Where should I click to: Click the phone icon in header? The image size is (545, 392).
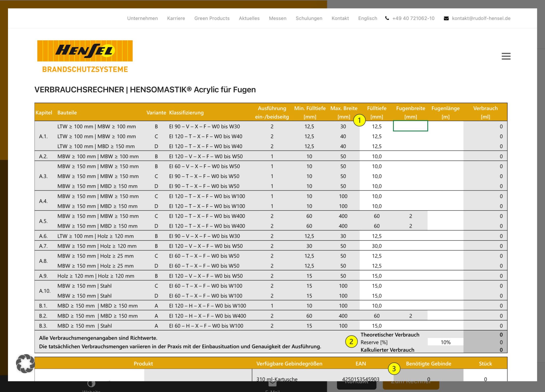pyautogui.click(x=387, y=18)
